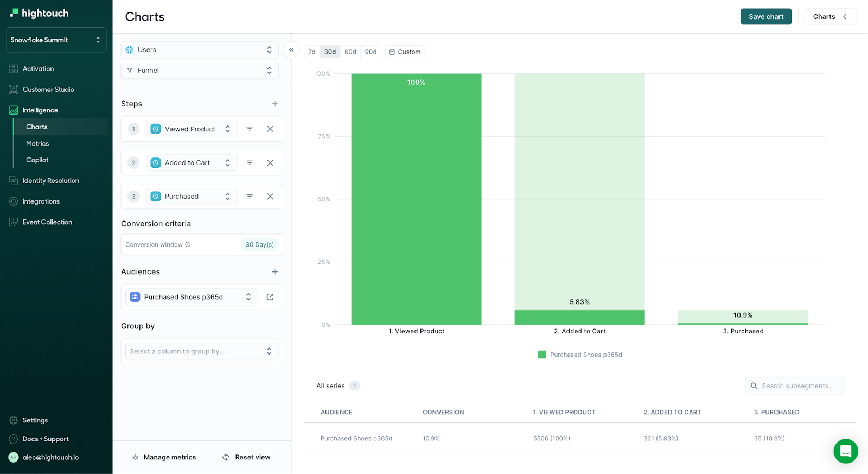868x474 pixels.
Task: Add a new funnel step with plus icon
Action: 275,104
